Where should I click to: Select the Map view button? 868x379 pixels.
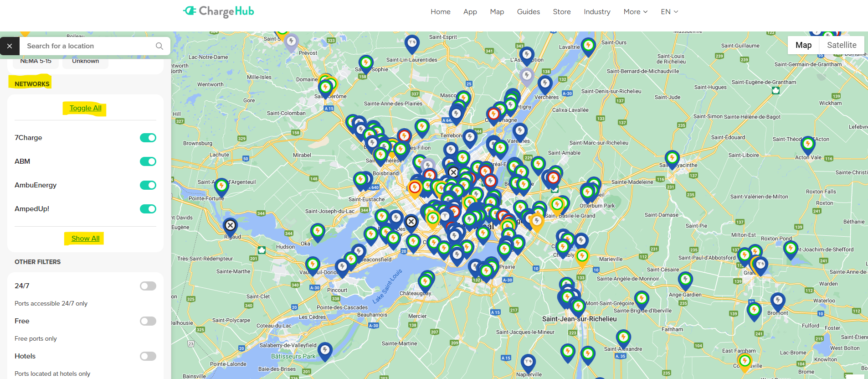click(x=804, y=45)
